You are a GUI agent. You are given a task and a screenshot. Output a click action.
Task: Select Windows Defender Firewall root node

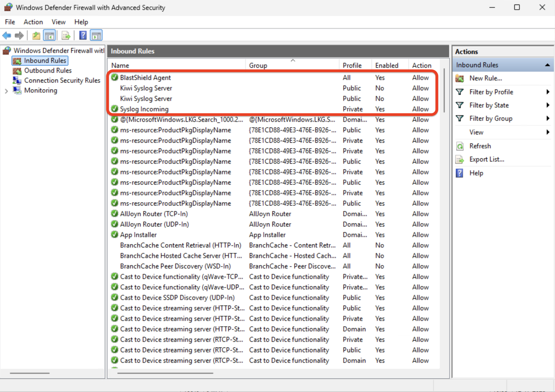click(x=59, y=51)
